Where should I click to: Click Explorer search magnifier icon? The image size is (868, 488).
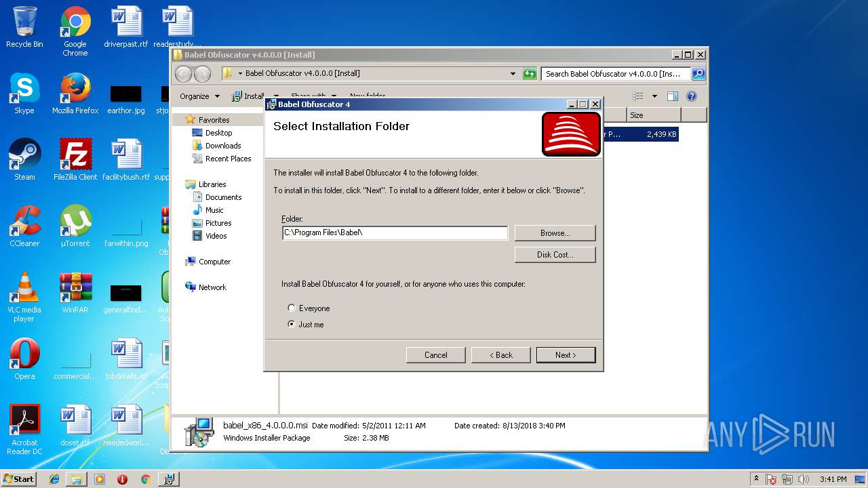click(698, 74)
